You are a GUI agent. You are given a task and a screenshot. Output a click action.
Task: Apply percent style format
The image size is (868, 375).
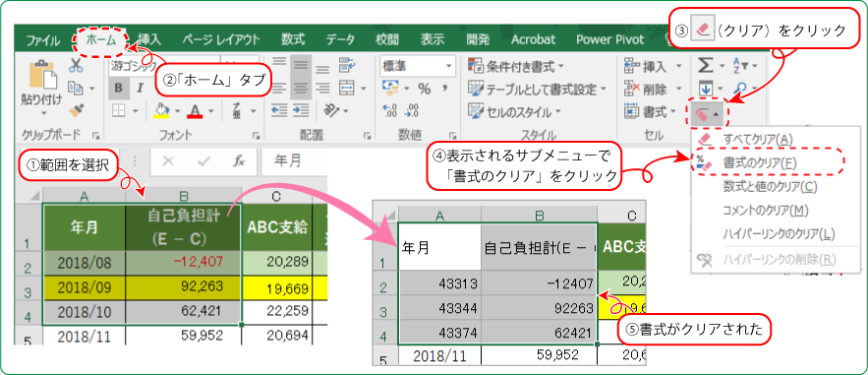click(x=425, y=89)
